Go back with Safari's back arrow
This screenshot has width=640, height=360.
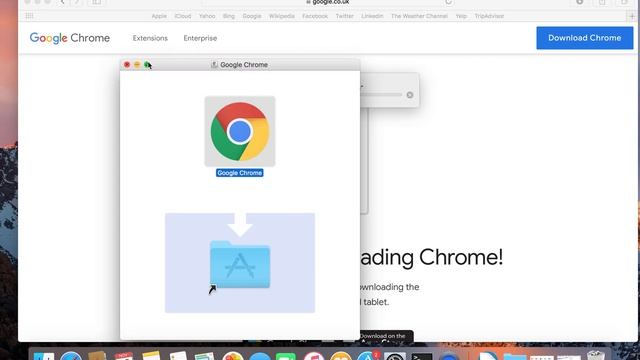(62, 2)
